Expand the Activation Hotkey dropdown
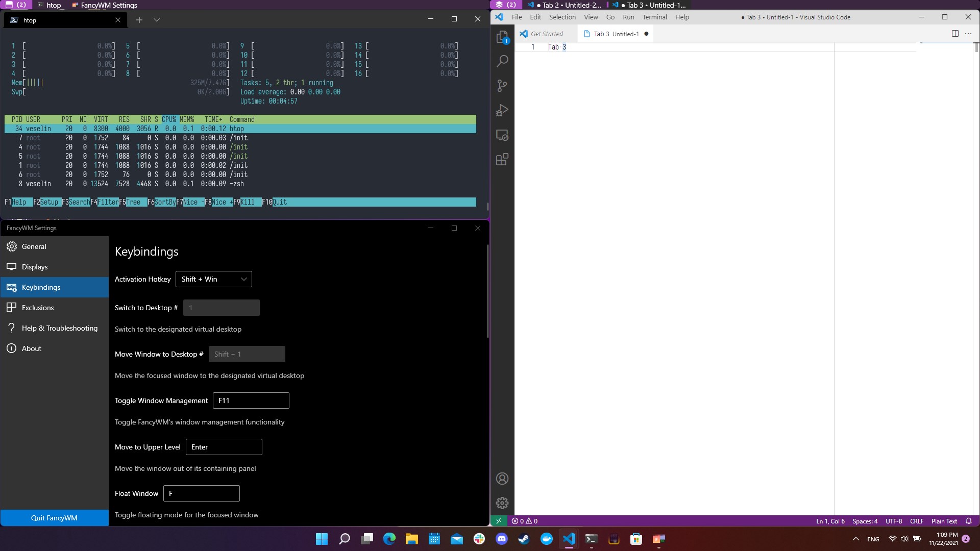The height and width of the screenshot is (551, 980). pos(214,279)
